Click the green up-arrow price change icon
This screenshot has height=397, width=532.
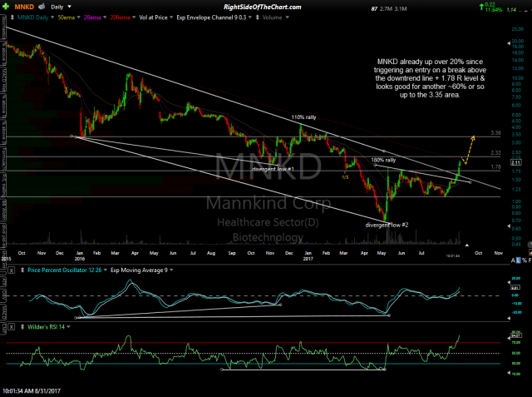[x=481, y=7]
